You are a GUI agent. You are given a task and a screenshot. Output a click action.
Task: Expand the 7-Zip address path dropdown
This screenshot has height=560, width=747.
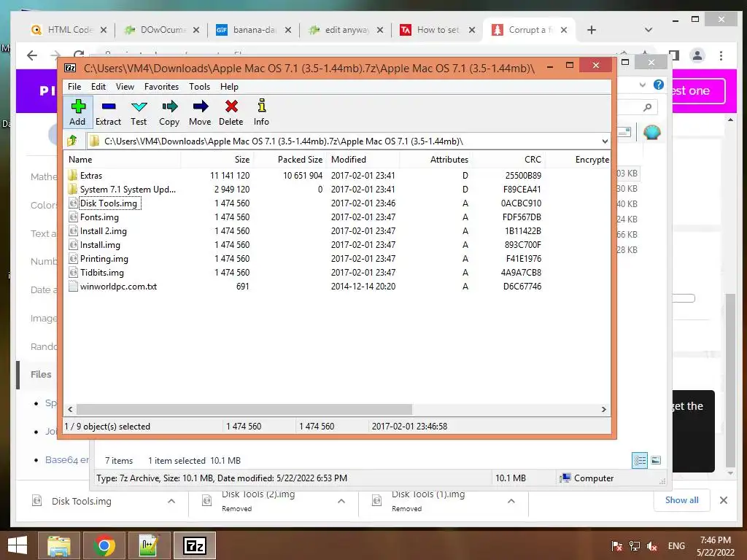click(x=605, y=141)
